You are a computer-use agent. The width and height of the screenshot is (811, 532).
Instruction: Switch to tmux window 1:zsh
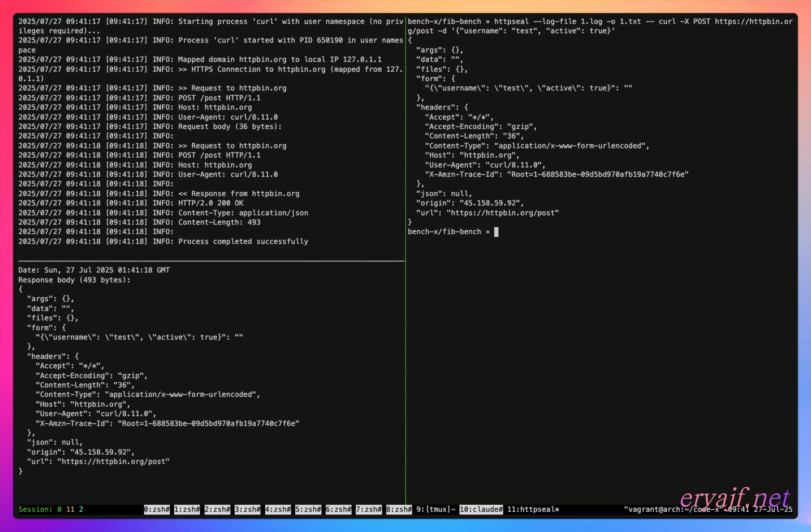pos(187,509)
